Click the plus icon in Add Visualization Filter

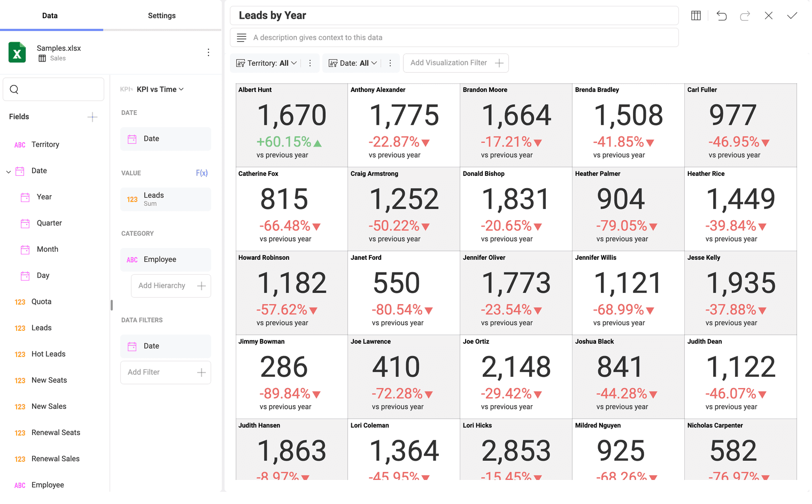(499, 63)
